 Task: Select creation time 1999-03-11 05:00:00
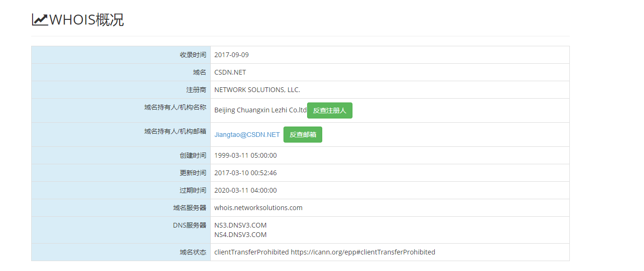point(246,155)
